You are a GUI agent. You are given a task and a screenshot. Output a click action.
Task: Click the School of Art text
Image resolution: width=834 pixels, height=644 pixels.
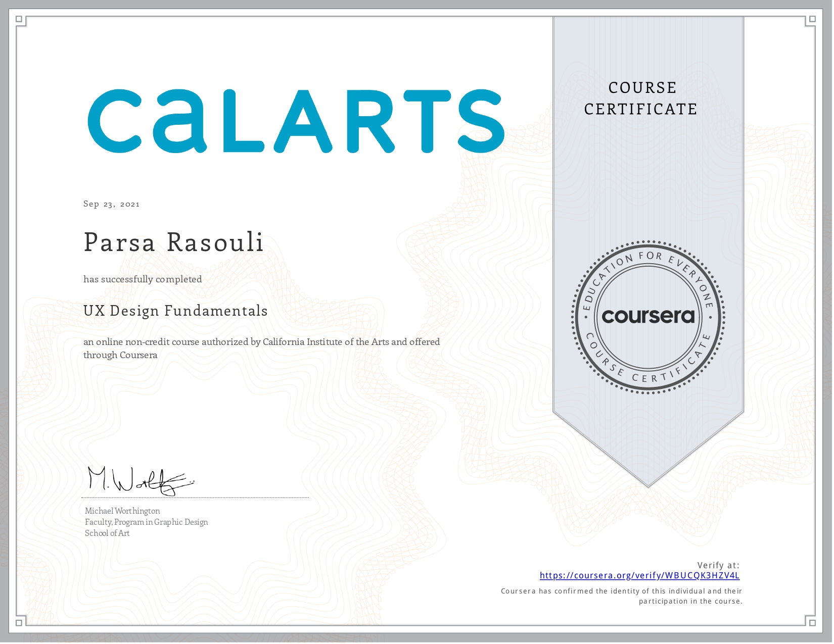coord(107,533)
